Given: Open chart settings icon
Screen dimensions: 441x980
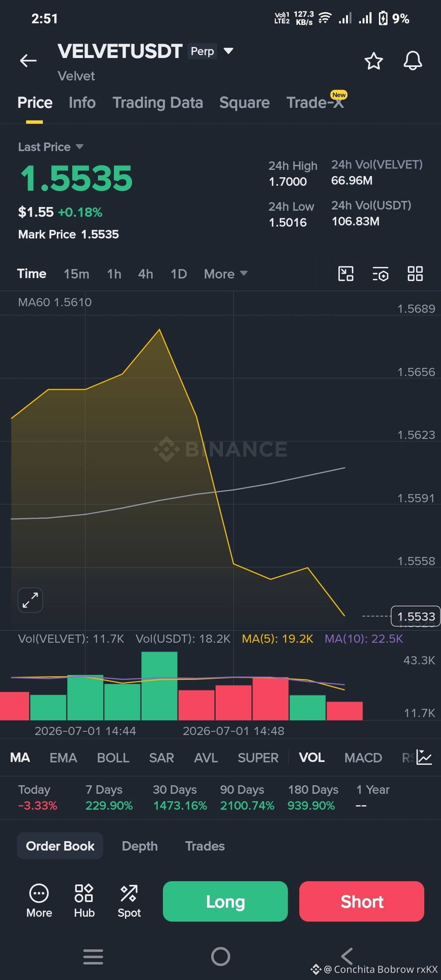Looking at the screenshot, I should coord(380,274).
